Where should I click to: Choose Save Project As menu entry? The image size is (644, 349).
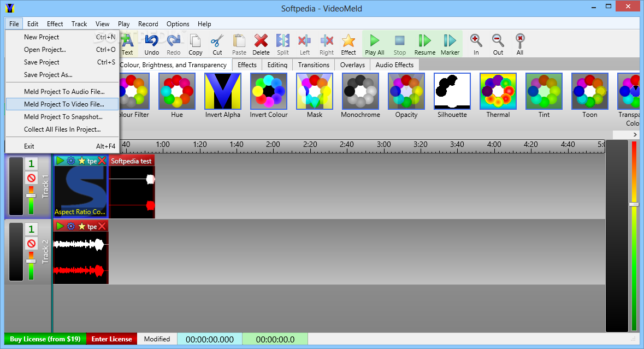coord(62,75)
